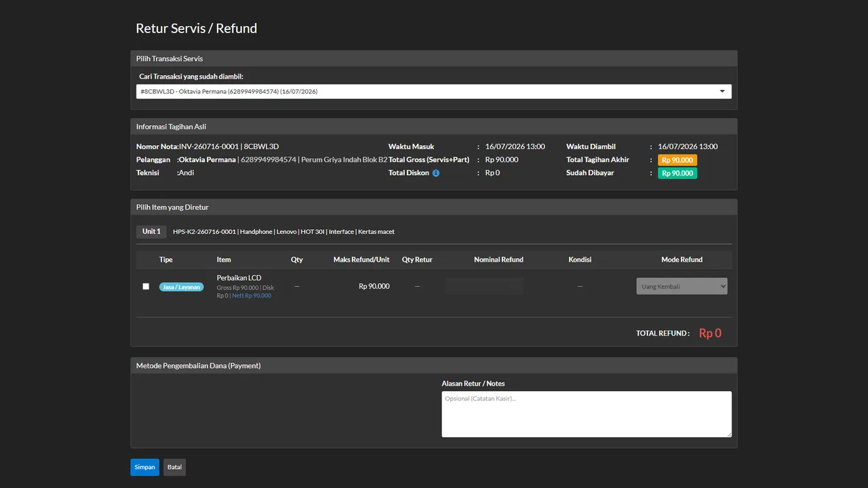Click the Total Diskon value 'Rp 0'

(x=492, y=173)
